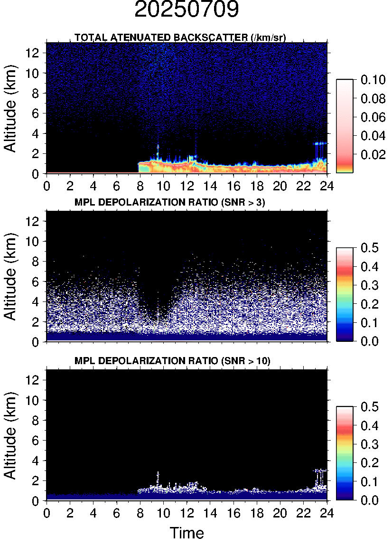Pick the red band in the middle colorbar

tap(345, 270)
